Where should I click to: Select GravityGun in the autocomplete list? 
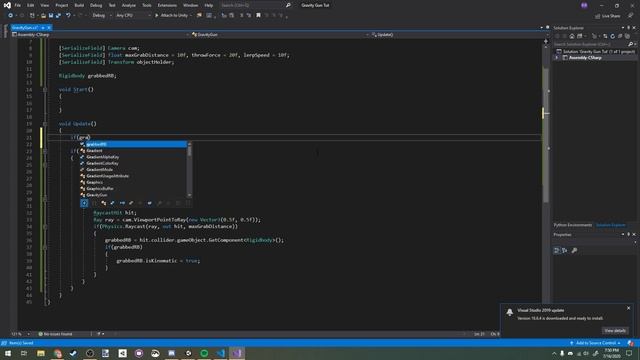click(x=133, y=195)
